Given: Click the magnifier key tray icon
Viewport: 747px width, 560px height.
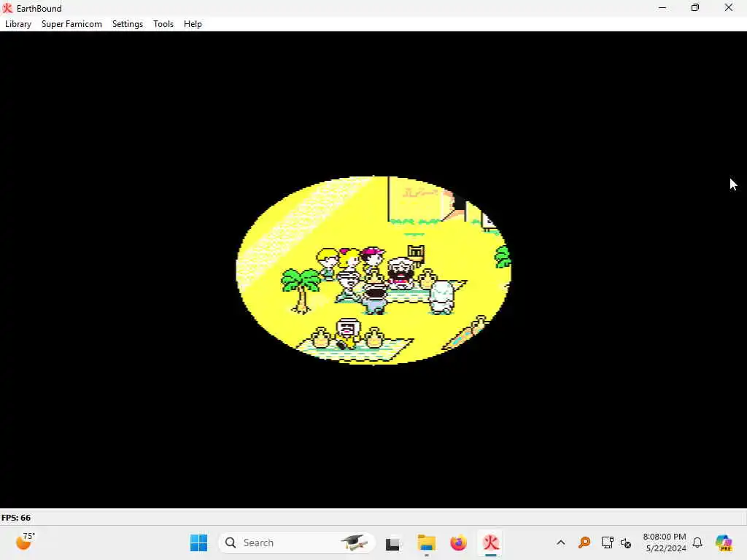Looking at the screenshot, I should coord(584,542).
